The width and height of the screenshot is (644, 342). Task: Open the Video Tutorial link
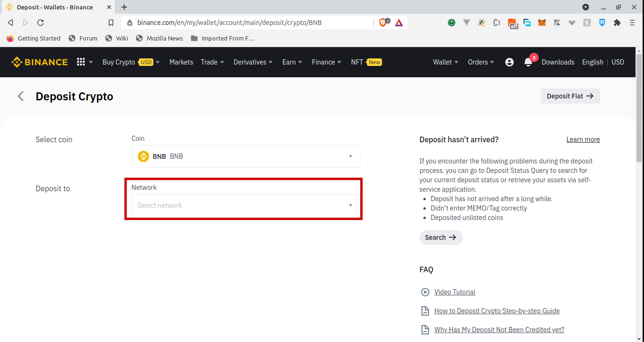pos(455,292)
